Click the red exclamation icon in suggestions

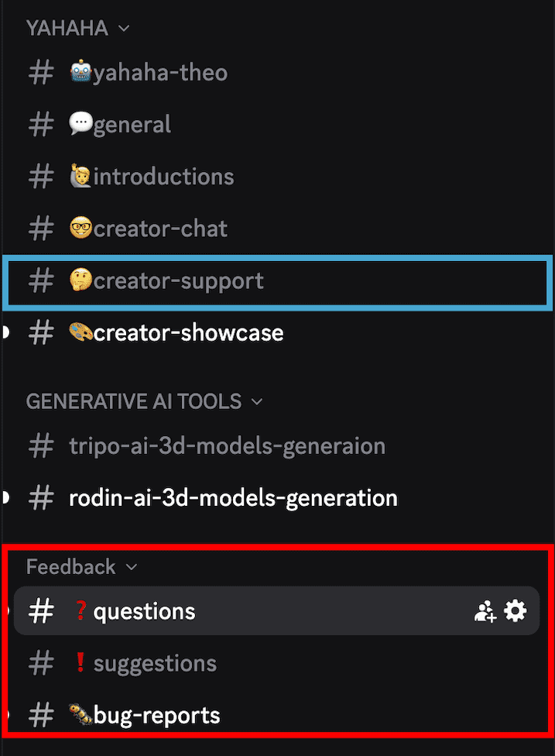pyautogui.click(x=81, y=663)
